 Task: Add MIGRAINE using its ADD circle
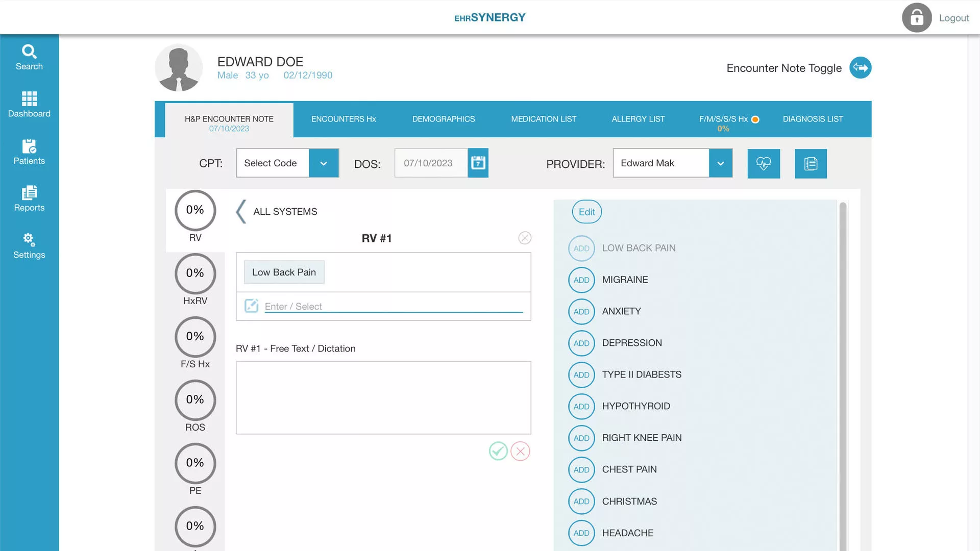581,280
